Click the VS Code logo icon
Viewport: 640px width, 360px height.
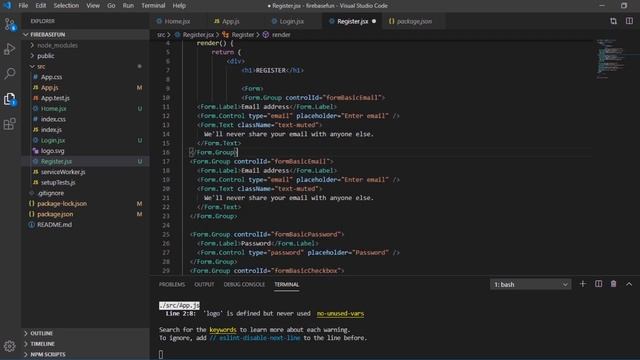(7, 5)
